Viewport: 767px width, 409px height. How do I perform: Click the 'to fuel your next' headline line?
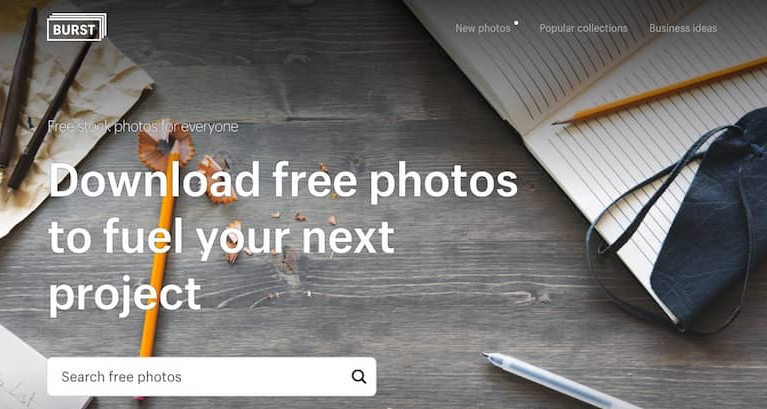[x=221, y=237]
